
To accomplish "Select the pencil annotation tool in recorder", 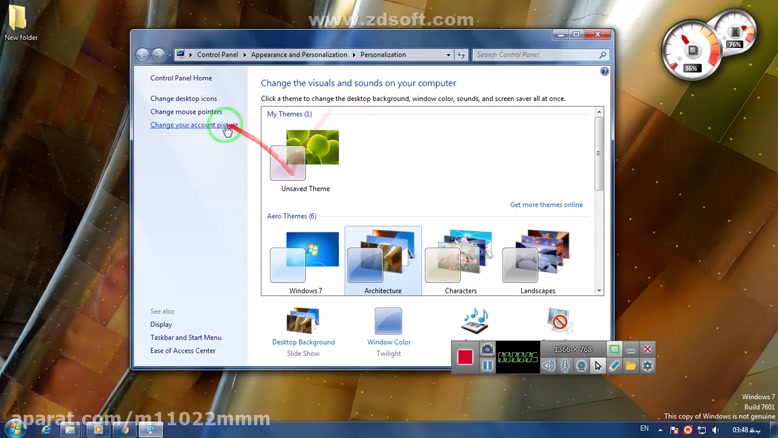I will [x=614, y=366].
